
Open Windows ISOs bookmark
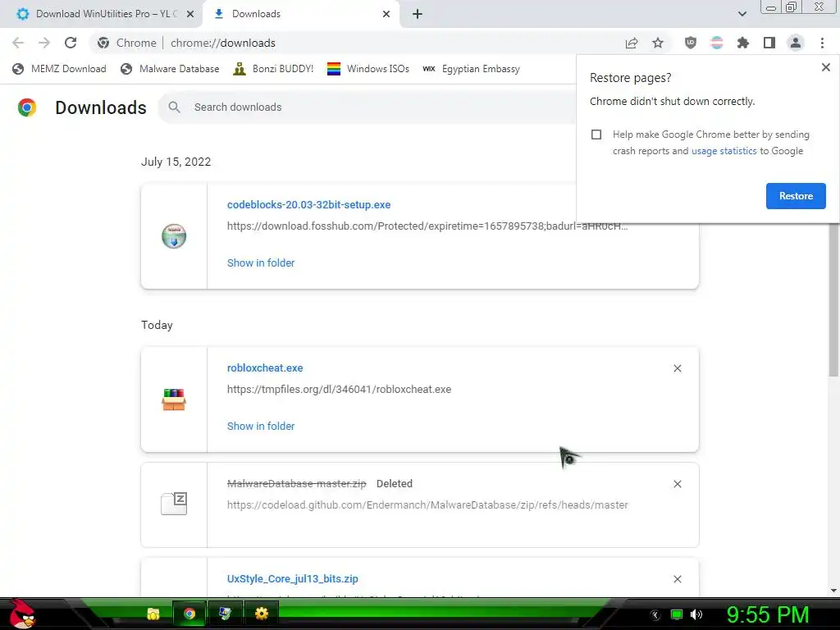[x=368, y=69]
